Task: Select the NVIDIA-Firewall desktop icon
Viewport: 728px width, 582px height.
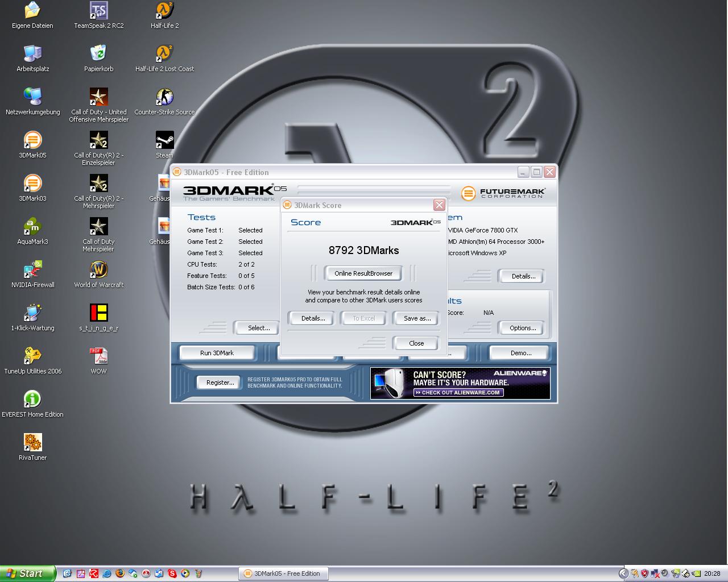Action: click(32, 275)
